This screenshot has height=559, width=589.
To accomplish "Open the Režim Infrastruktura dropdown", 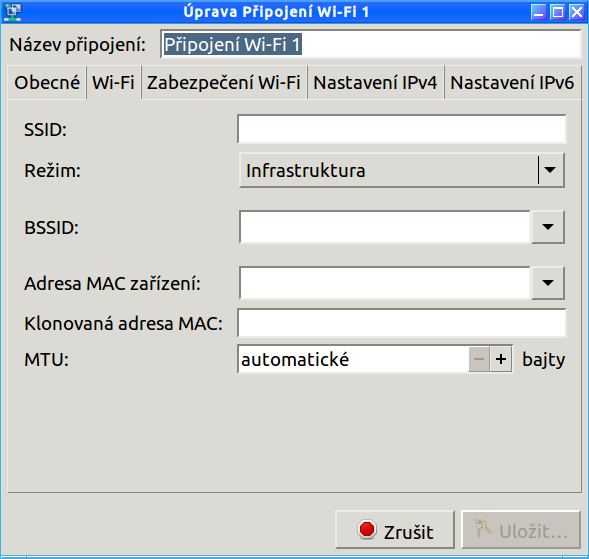I will pos(402,170).
